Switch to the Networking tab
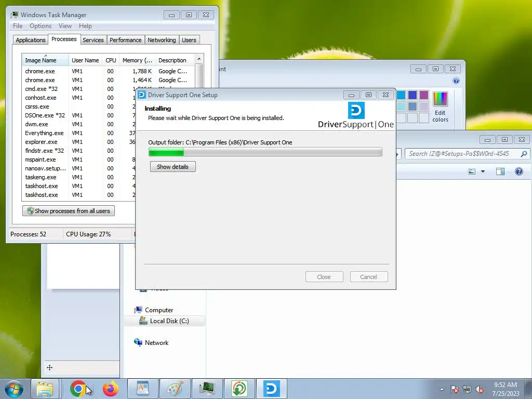Viewport: 532px width, 399px height. [x=162, y=40]
